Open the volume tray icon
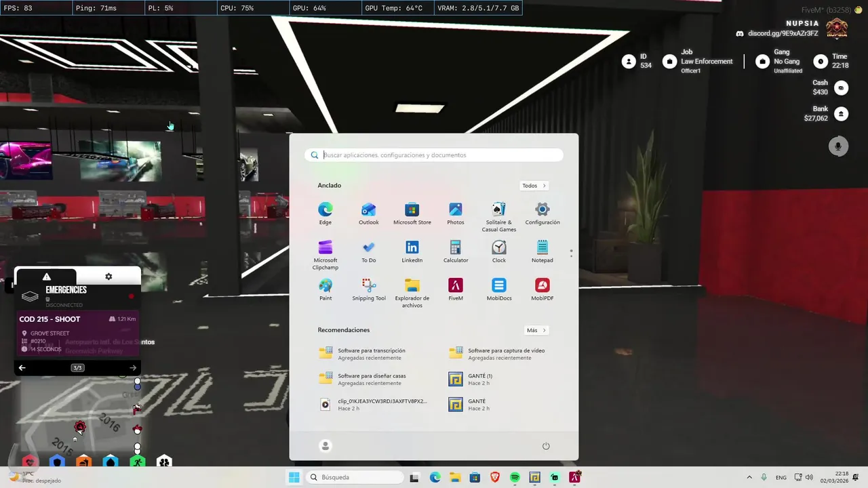Image resolution: width=868 pixels, height=488 pixels. click(x=809, y=478)
